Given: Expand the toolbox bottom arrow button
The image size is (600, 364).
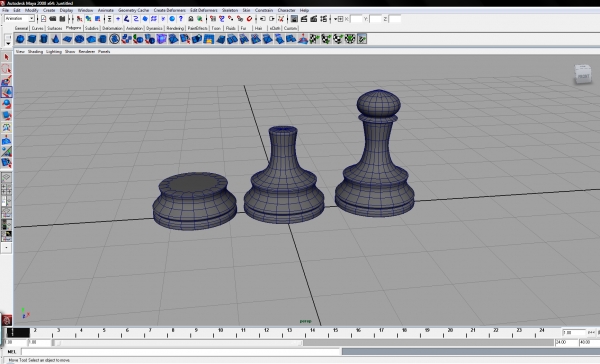Looking at the screenshot, I should point(7,248).
